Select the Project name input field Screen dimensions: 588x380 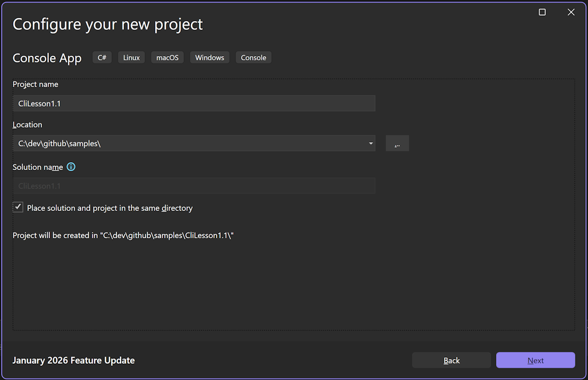(194, 103)
